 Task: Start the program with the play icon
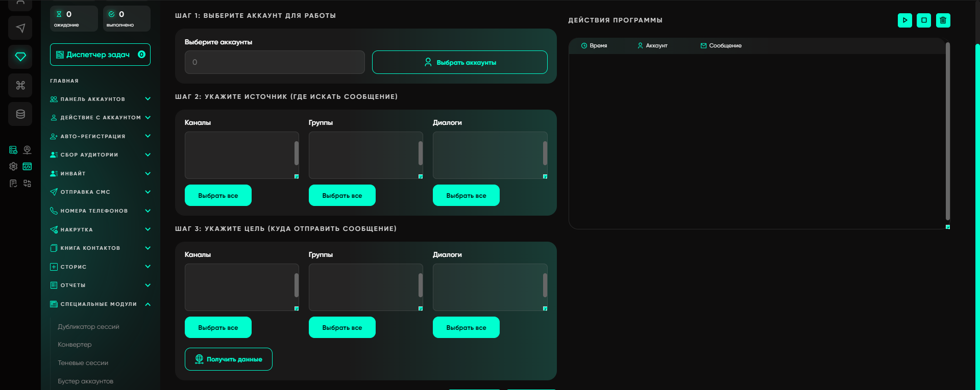(904, 20)
